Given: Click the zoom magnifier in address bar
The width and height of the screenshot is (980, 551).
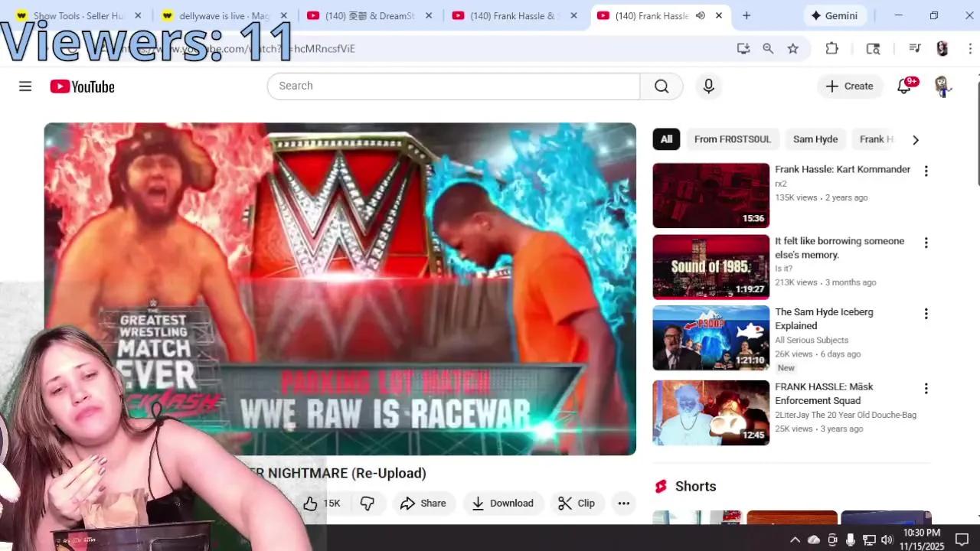Looking at the screenshot, I should point(768,48).
